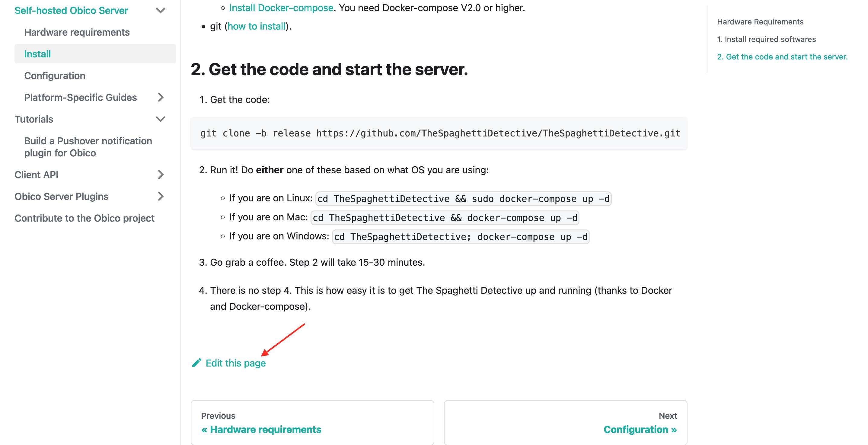Expand the Client API chevron
Screen dimensions: 868x445
coord(161,174)
